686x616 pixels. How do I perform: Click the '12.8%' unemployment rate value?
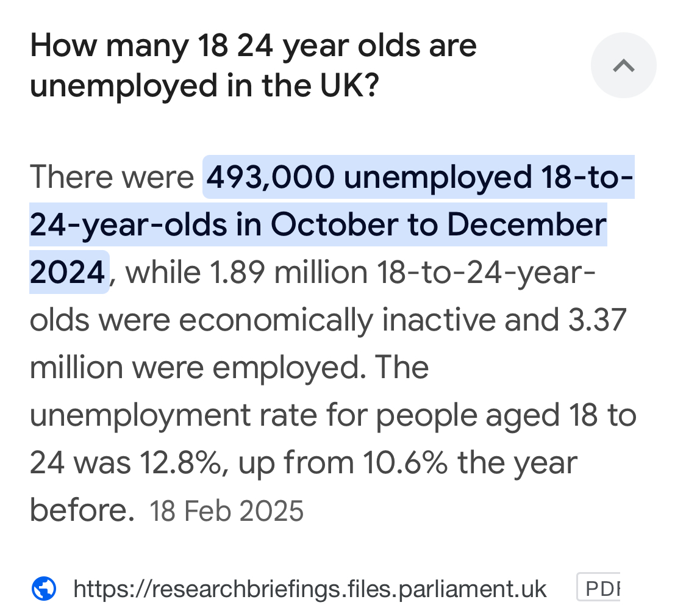pos(180,462)
